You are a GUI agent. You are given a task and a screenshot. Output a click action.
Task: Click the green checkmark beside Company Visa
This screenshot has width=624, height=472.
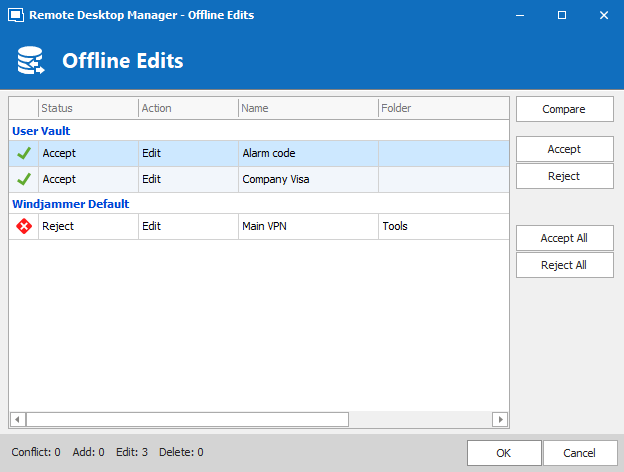pyautogui.click(x=24, y=179)
